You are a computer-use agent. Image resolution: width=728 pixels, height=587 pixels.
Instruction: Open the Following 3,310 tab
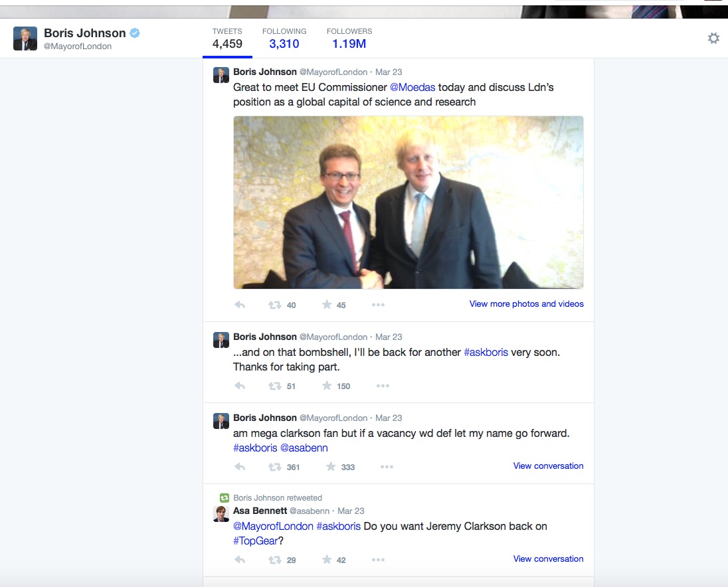[x=284, y=39]
